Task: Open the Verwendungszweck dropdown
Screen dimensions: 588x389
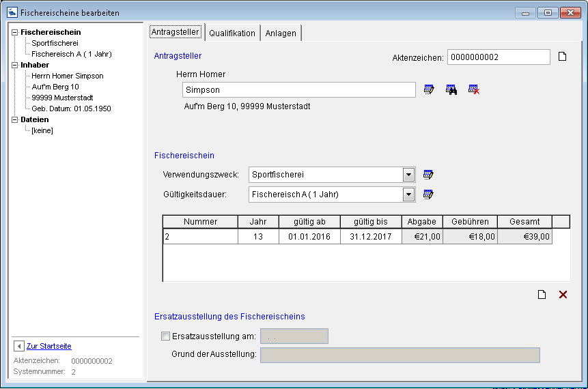Action: 408,175
